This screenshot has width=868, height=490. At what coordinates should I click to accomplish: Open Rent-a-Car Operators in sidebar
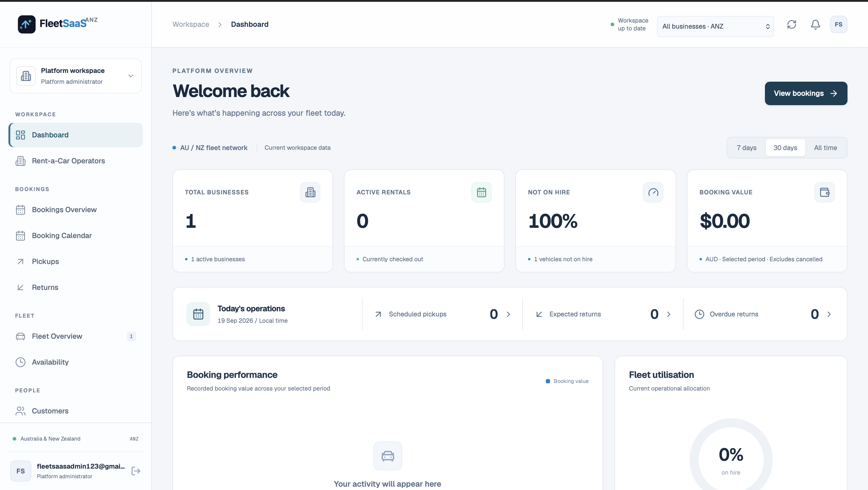(75, 161)
